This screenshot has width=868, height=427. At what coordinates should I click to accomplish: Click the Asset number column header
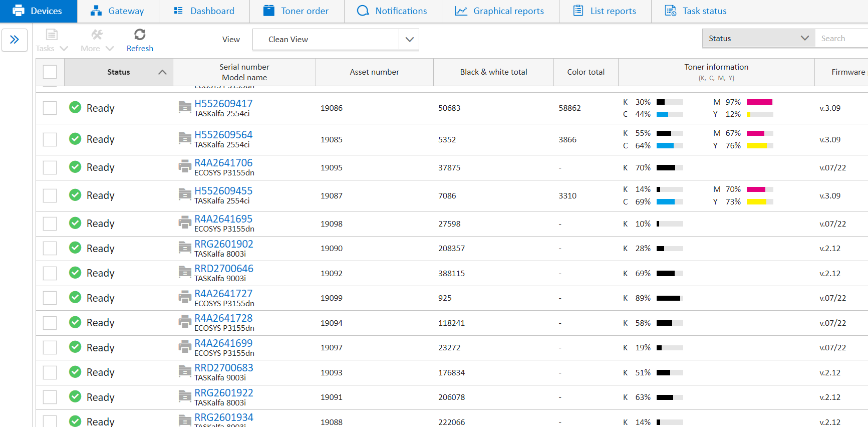[375, 72]
